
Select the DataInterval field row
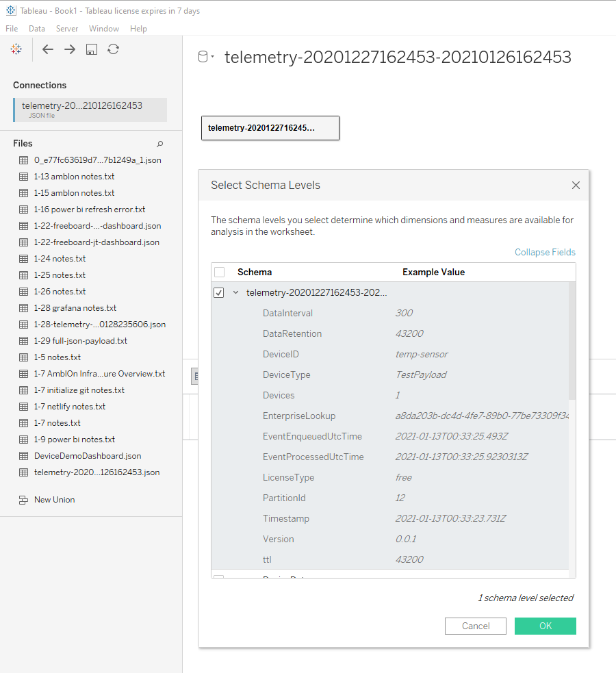pyautogui.click(x=390, y=314)
